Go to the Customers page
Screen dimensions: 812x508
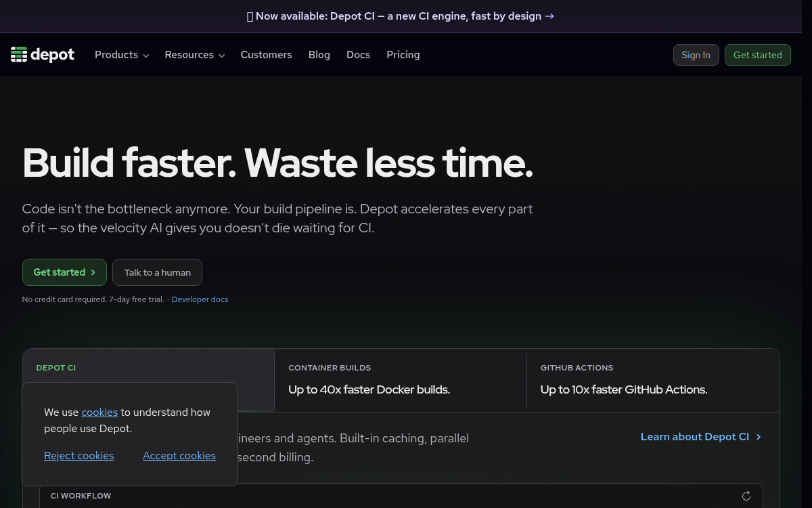(x=267, y=55)
